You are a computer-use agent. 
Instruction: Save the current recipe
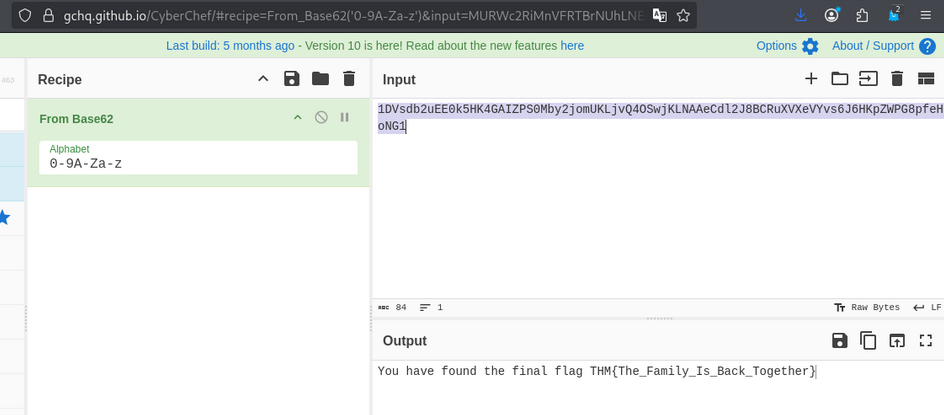tap(291, 79)
